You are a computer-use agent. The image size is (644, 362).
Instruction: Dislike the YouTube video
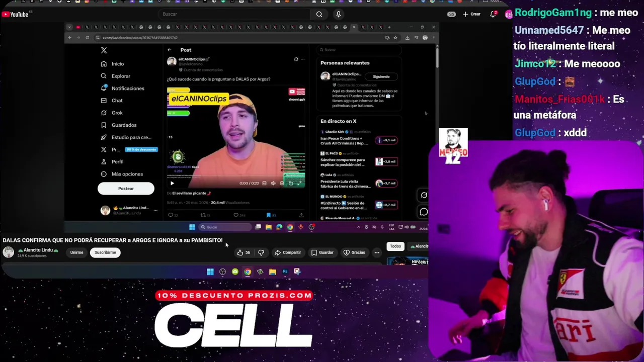[x=261, y=252]
